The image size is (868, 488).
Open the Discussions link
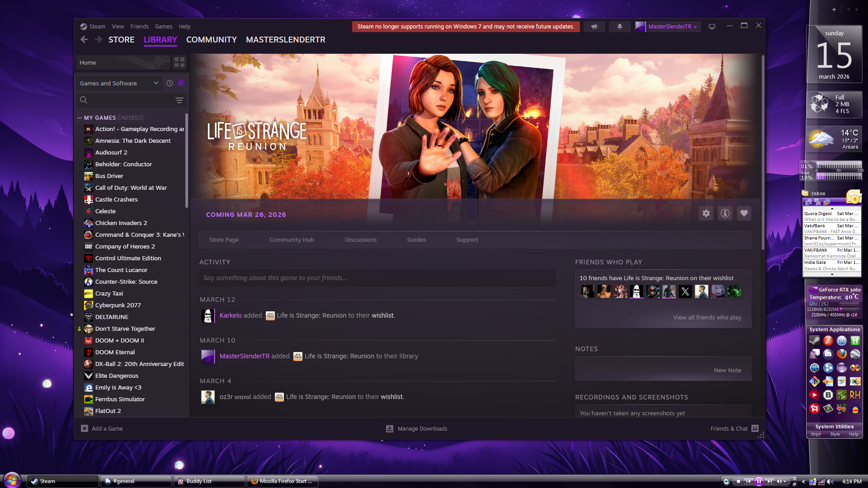point(360,240)
